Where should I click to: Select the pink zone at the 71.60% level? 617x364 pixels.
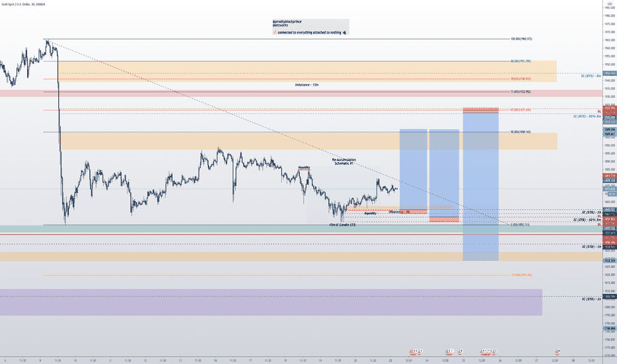[301, 93]
